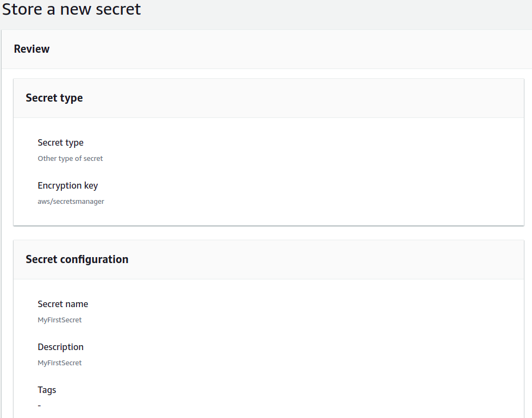Image resolution: width=532 pixels, height=418 pixels.
Task: Click the Secret configuration section heading
Action: click(x=77, y=259)
